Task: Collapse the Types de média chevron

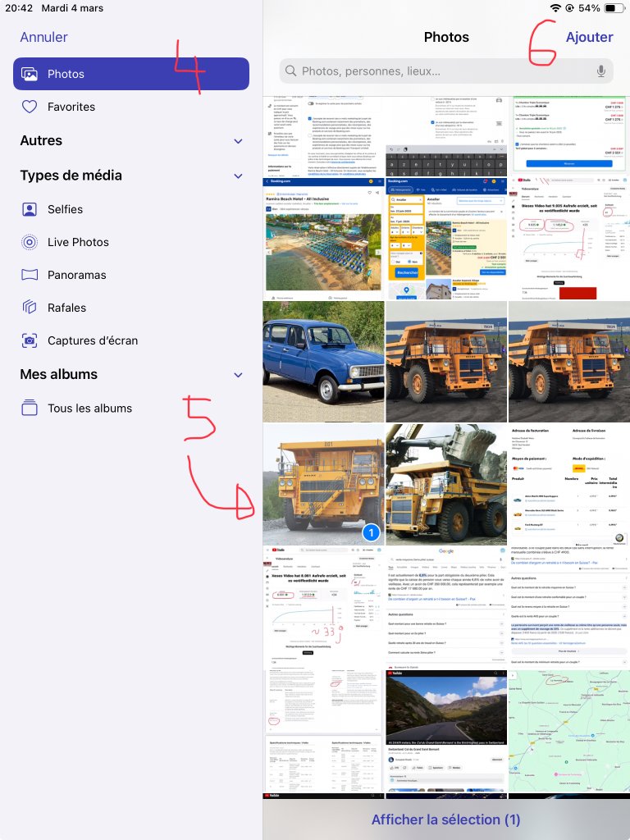Action: (238, 176)
